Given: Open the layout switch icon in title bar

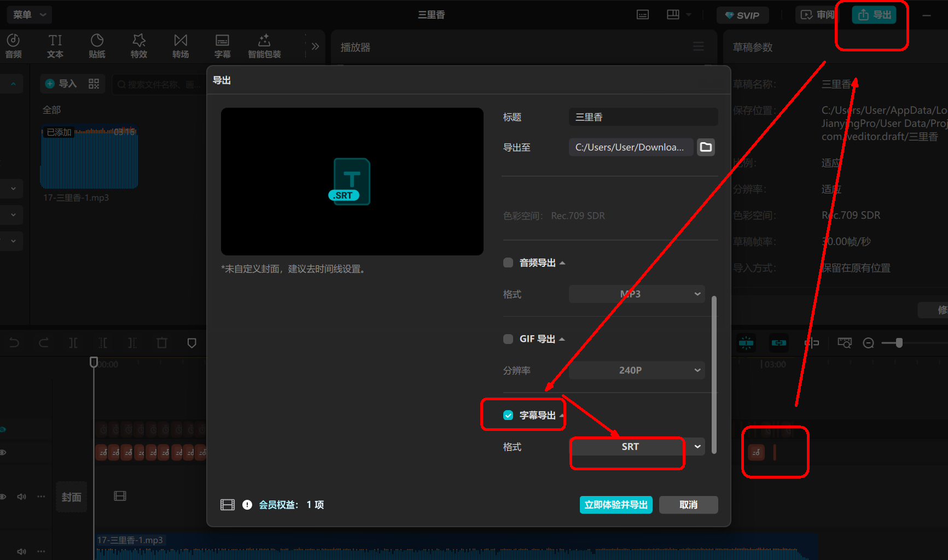Looking at the screenshot, I should (673, 15).
